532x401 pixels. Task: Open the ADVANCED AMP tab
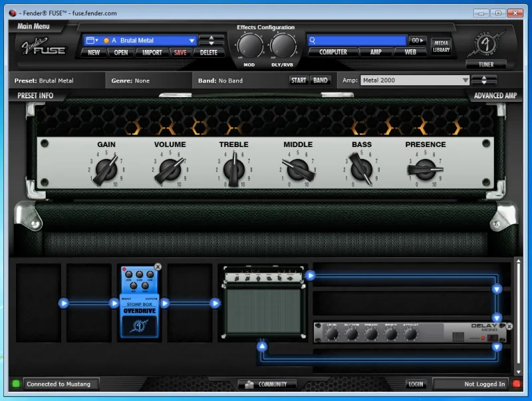point(495,96)
